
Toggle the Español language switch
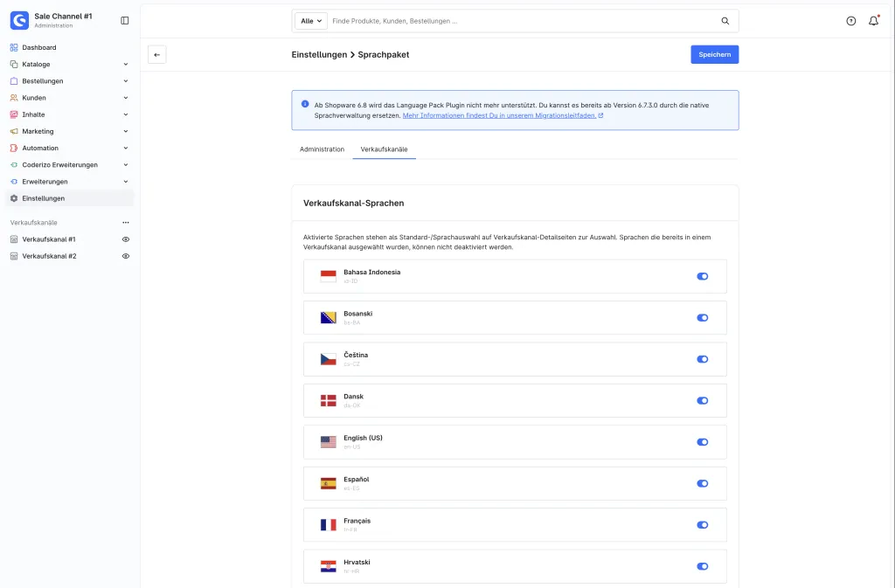tap(702, 484)
